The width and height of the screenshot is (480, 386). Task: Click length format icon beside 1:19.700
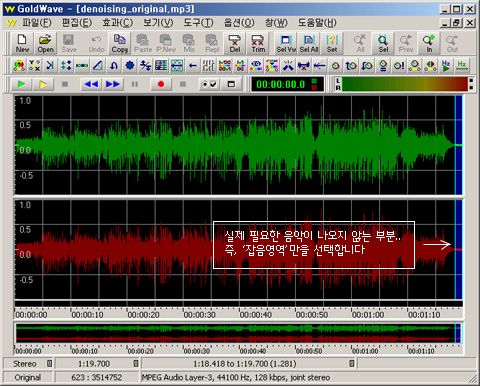(x=136, y=363)
